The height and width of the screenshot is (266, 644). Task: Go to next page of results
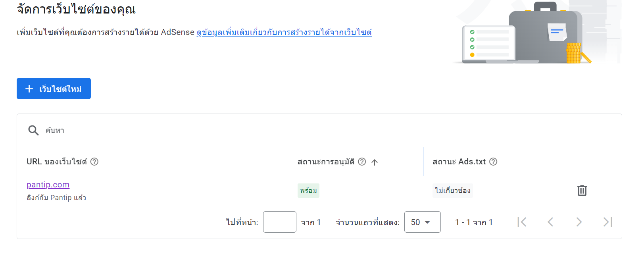579,222
